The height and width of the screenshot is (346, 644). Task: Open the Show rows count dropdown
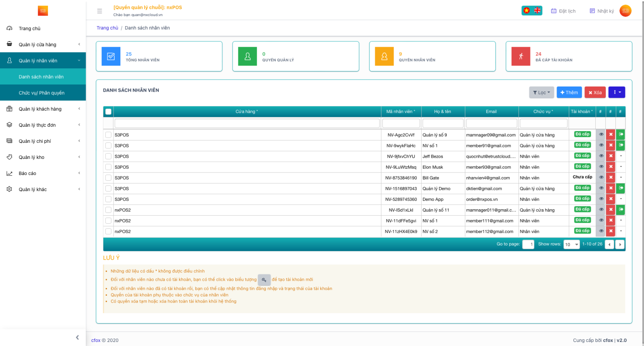coord(571,244)
